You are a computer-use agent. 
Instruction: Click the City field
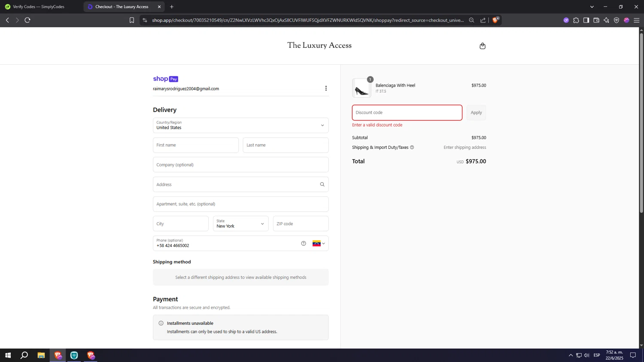[181, 223]
